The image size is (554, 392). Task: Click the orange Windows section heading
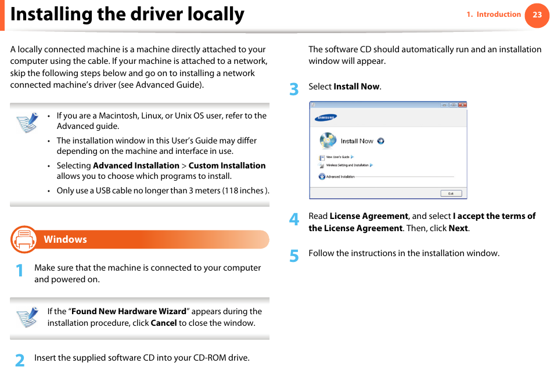click(140, 239)
